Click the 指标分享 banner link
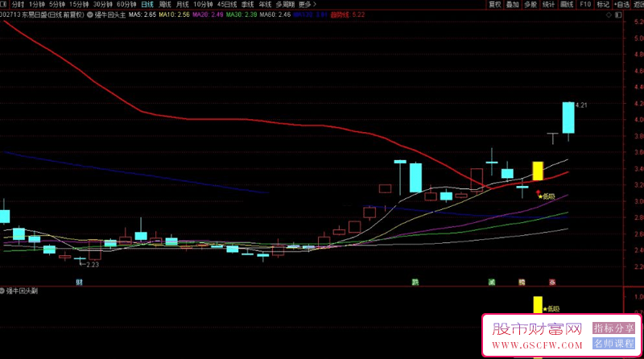Image resolution: width=644 pixels, height=359 pixels. pos(613,328)
